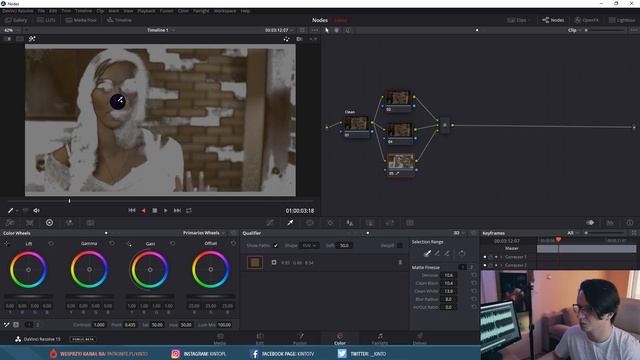Show the Information palette icon

(x=630, y=223)
